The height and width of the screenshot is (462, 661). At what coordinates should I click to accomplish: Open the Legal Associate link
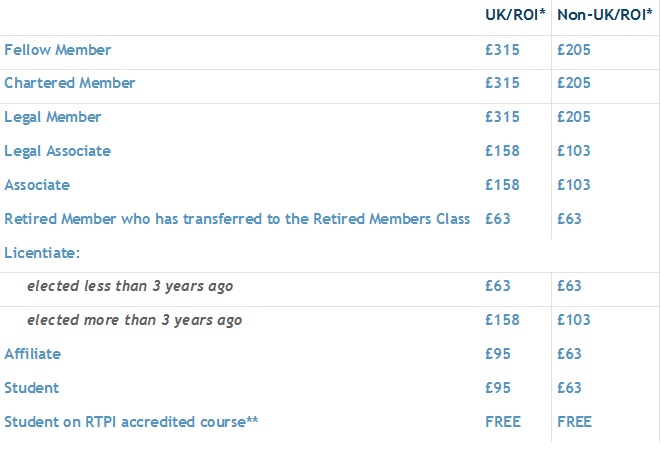(x=57, y=151)
